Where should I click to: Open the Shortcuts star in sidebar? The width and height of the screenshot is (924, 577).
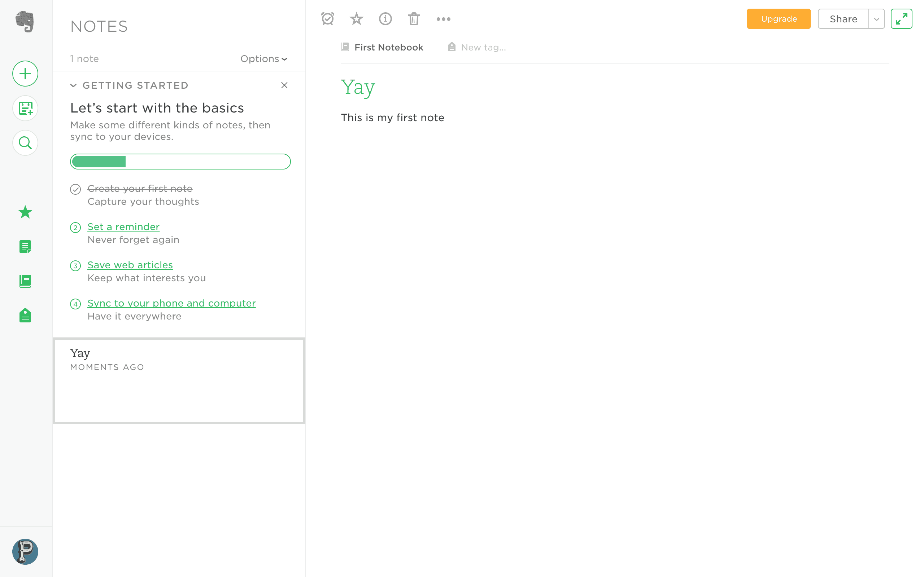(x=25, y=212)
